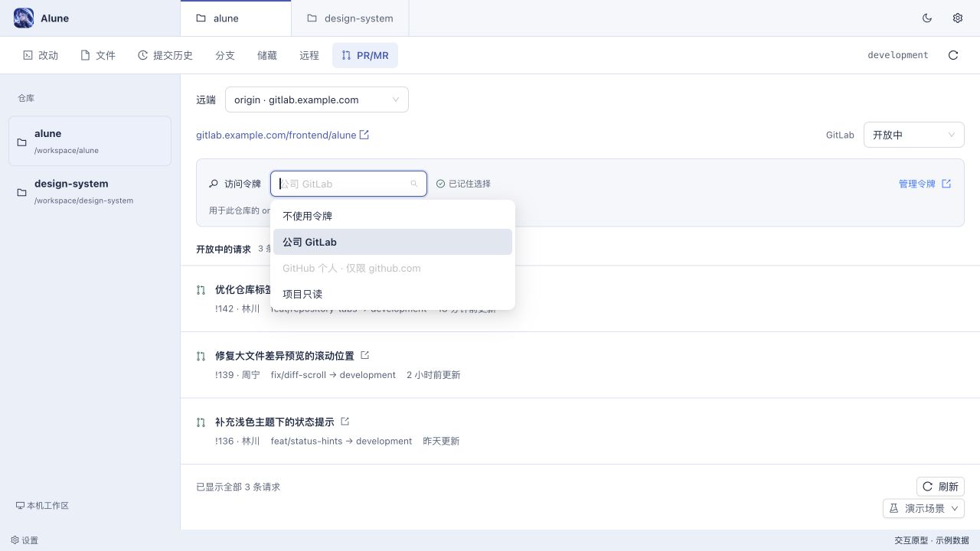Image resolution: width=980 pixels, height=551 pixels.
Task: Open the 文件 files tab
Action: click(98, 55)
